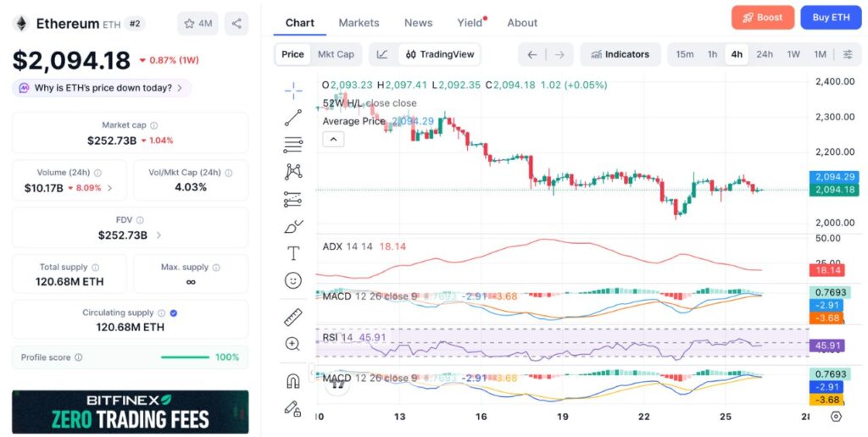
Task: Set the interval to 1M
Action: coord(820,54)
